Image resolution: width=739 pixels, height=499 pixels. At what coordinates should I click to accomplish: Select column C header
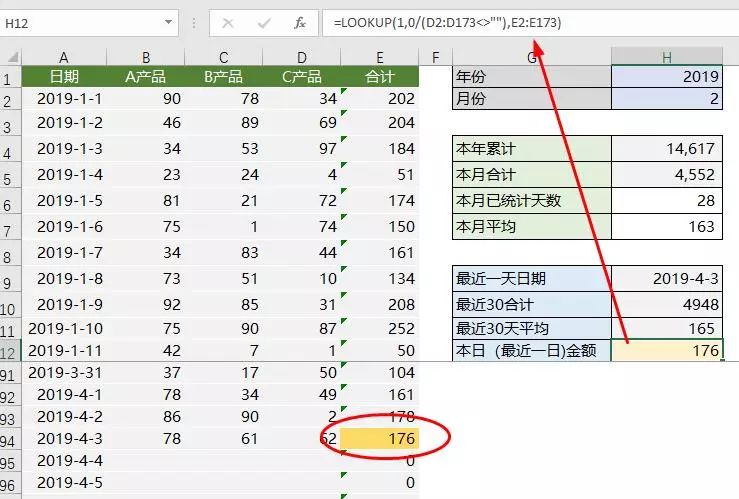coord(224,57)
